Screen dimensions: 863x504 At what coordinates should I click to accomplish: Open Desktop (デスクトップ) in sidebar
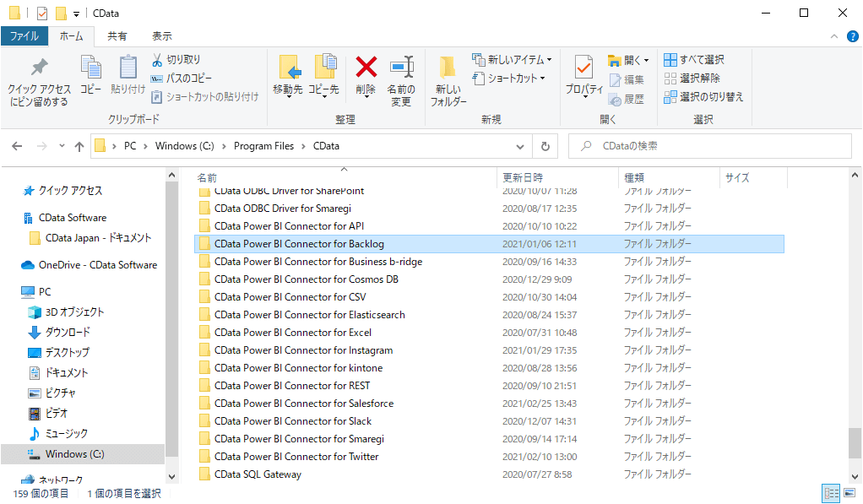point(68,353)
